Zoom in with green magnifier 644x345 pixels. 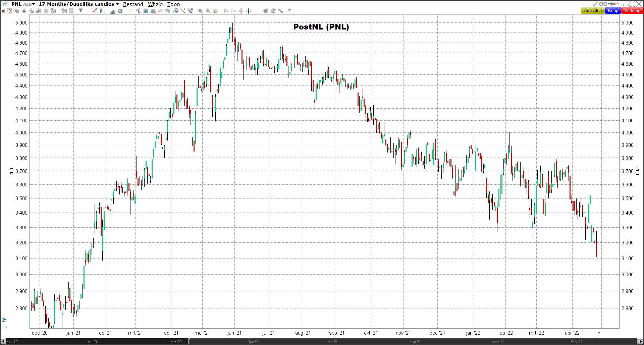[201, 11]
